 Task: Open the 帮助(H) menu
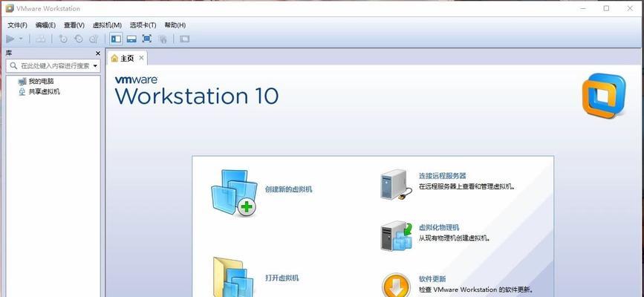point(175,25)
